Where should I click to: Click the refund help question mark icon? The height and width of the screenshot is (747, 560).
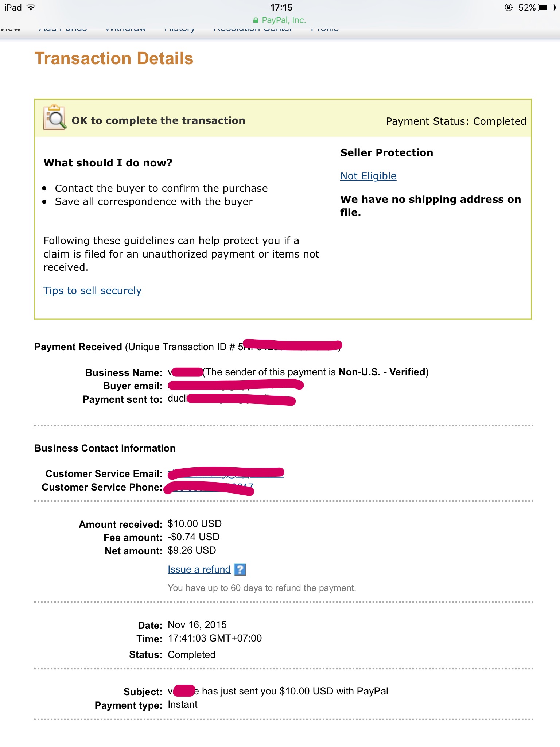(x=240, y=569)
